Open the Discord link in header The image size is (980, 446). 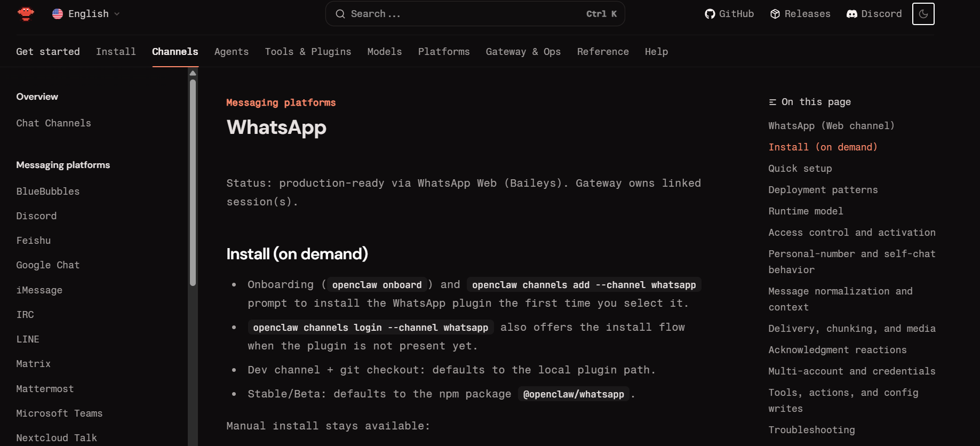pos(874,14)
